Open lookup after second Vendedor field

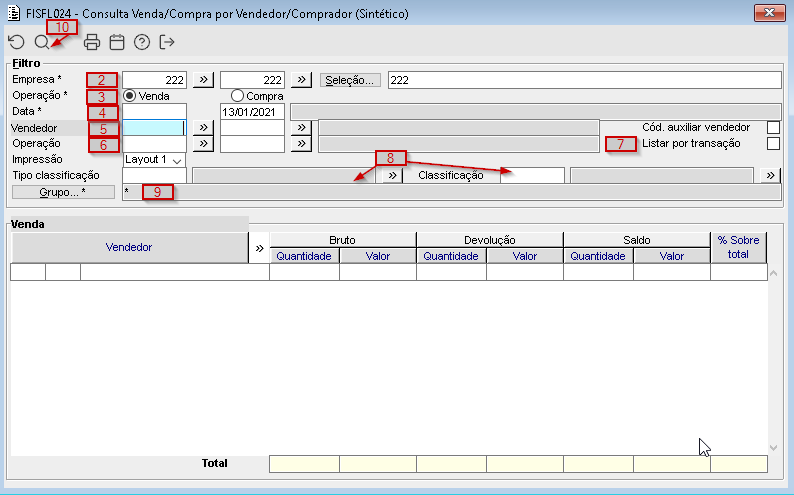pos(301,128)
